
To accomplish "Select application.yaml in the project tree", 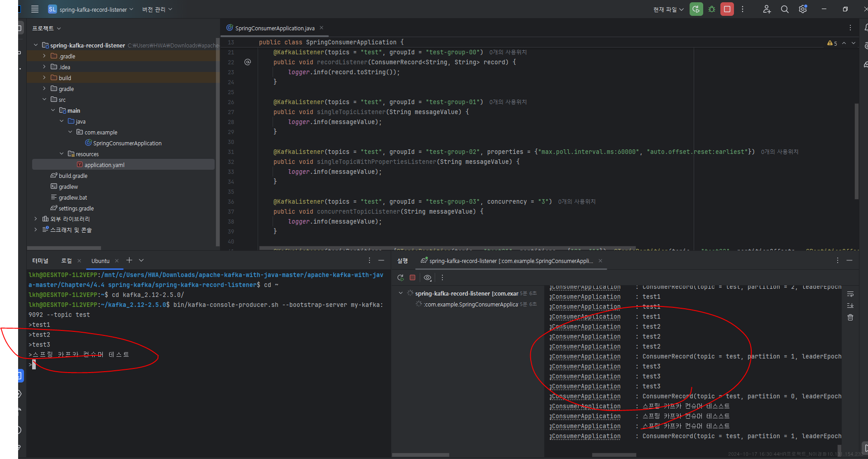I will [104, 165].
